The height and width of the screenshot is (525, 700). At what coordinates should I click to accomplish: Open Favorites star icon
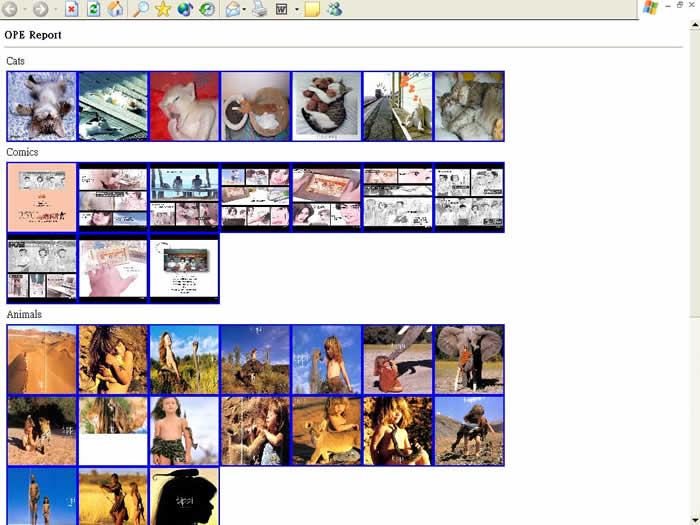163,9
